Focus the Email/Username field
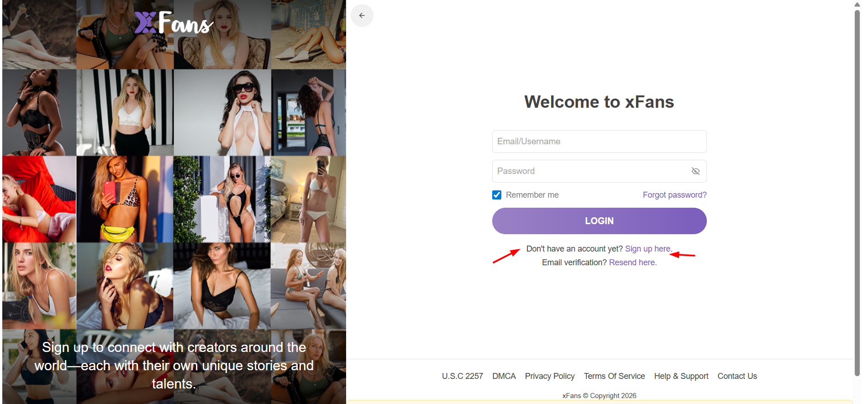This screenshot has height=404, width=868. [599, 142]
